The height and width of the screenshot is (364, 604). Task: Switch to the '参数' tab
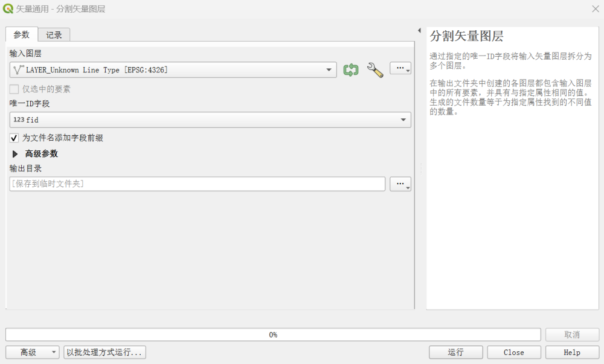[22, 34]
